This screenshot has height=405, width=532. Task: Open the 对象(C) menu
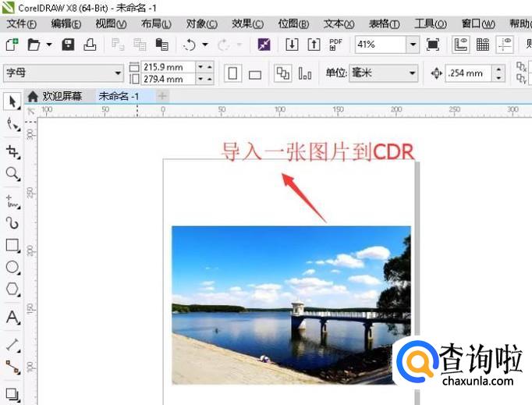click(x=202, y=23)
